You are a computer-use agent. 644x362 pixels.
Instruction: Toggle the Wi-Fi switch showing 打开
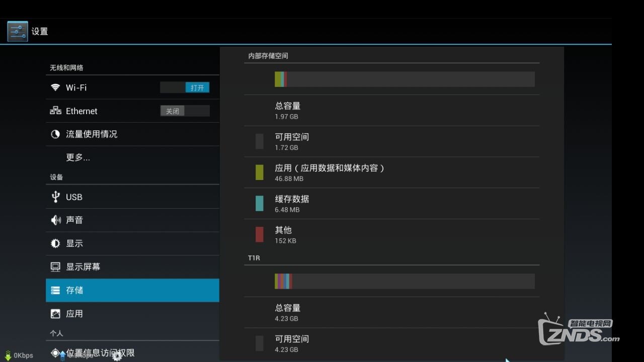pyautogui.click(x=185, y=87)
